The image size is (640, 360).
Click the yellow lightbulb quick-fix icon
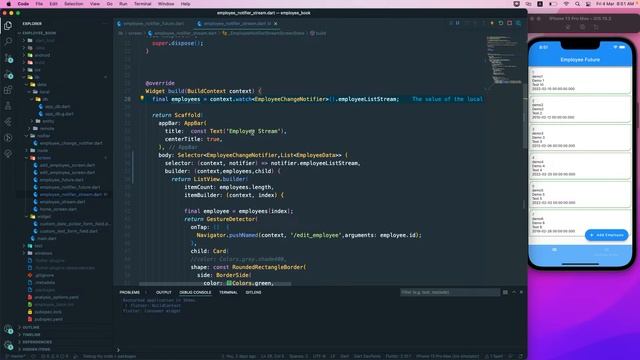click(142, 98)
